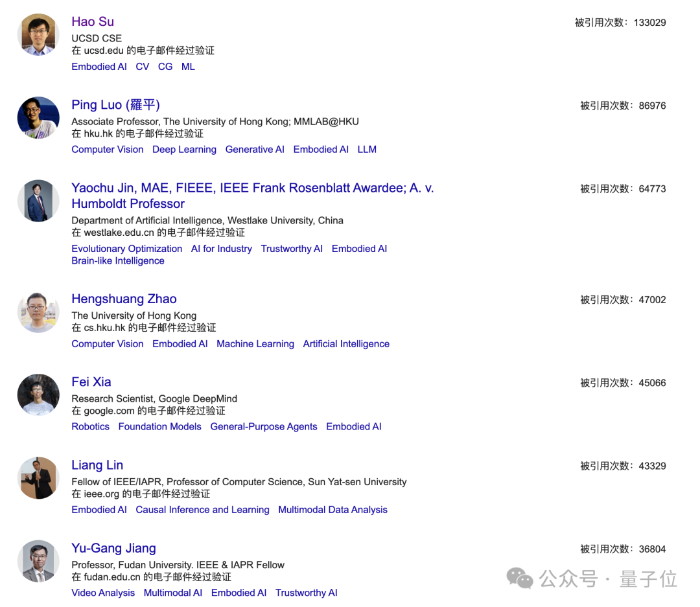Select the ML tag under Hao Su
Screen dimensions: 700x607
pos(188,67)
